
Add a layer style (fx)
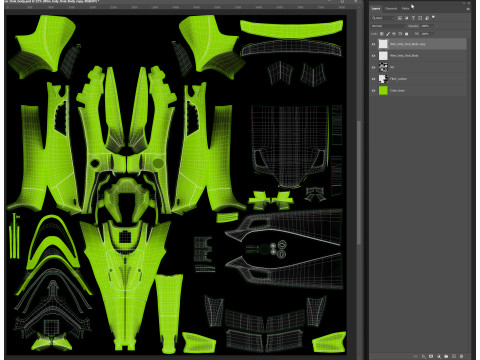[424, 356]
